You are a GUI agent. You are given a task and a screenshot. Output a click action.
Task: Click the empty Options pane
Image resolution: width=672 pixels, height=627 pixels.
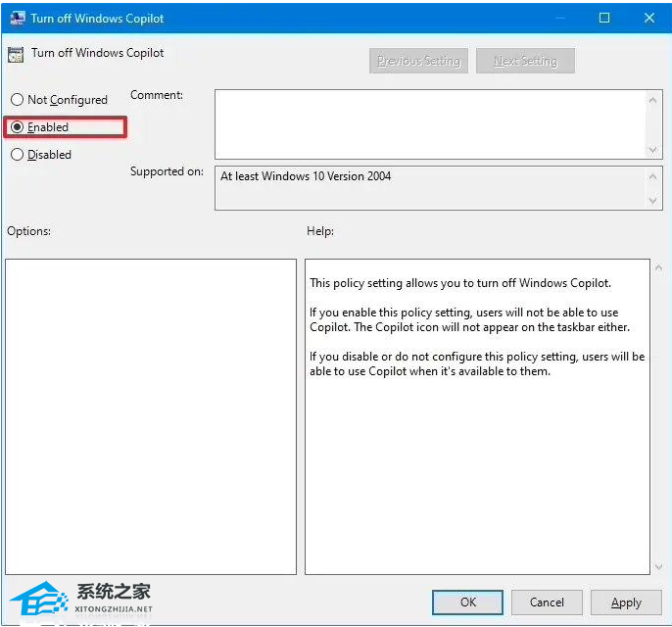151,416
